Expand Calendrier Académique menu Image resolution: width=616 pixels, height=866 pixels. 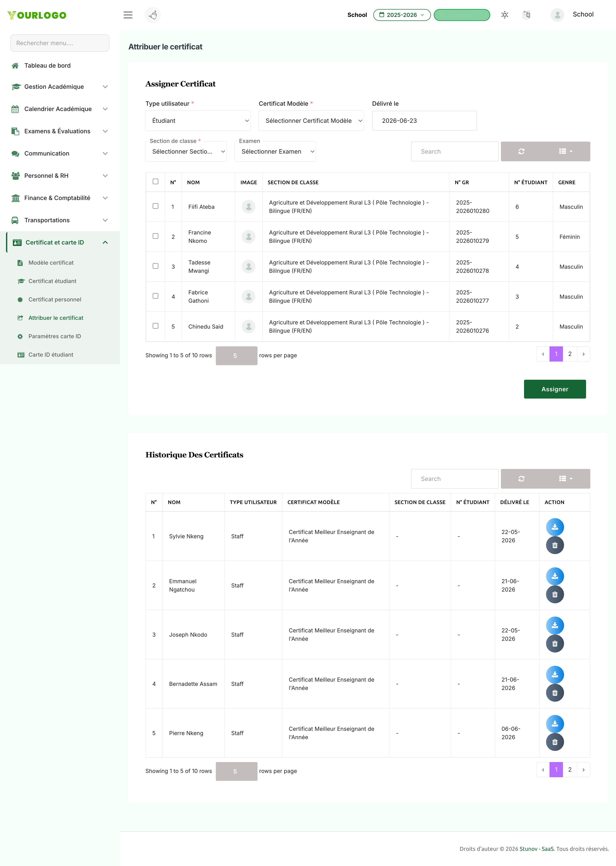pyautogui.click(x=60, y=109)
